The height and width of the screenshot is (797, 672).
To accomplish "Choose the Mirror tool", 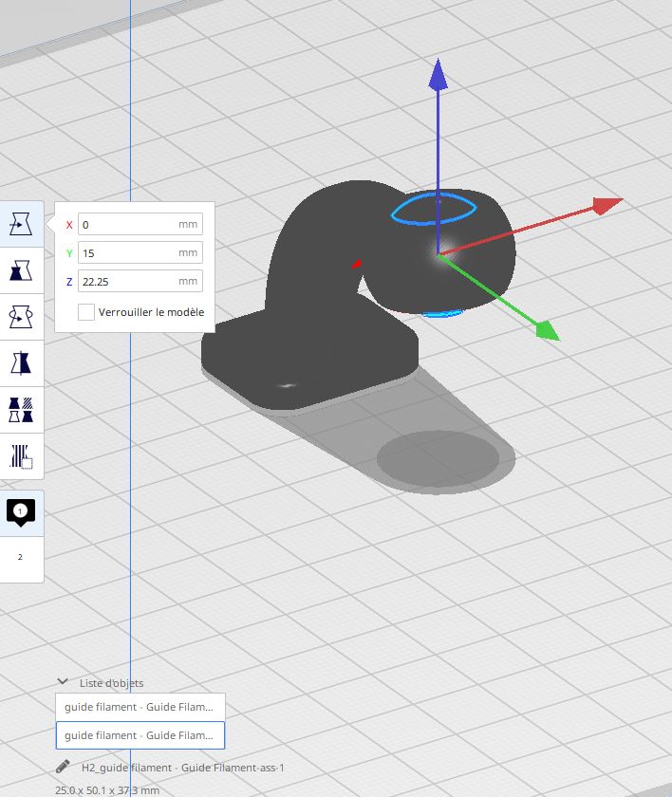I will click(x=21, y=362).
